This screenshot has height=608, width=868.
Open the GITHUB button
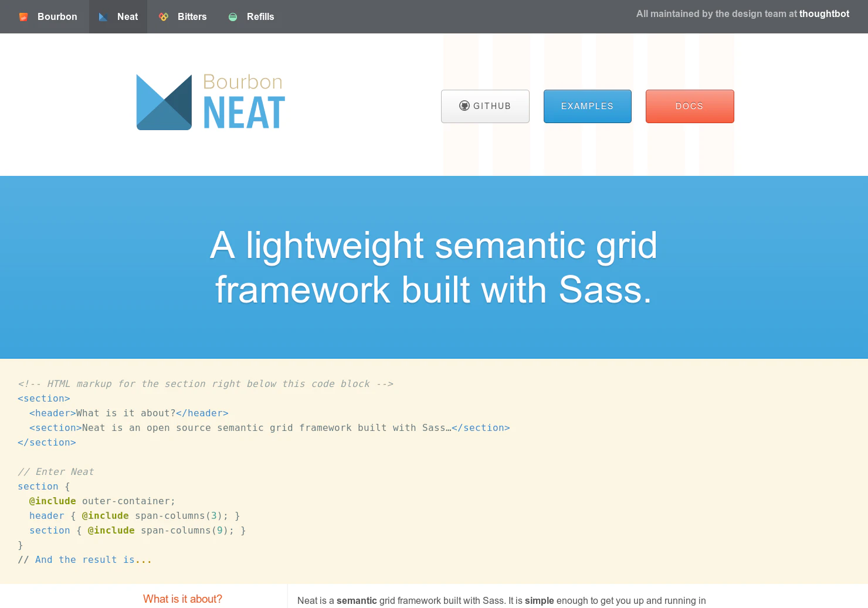tap(485, 106)
